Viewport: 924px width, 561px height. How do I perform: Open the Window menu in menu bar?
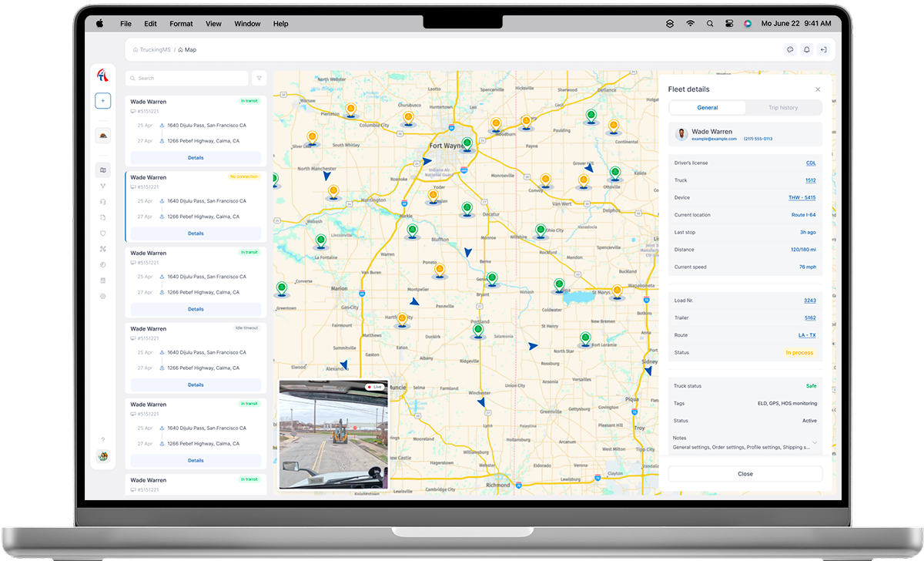pyautogui.click(x=247, y=24)
